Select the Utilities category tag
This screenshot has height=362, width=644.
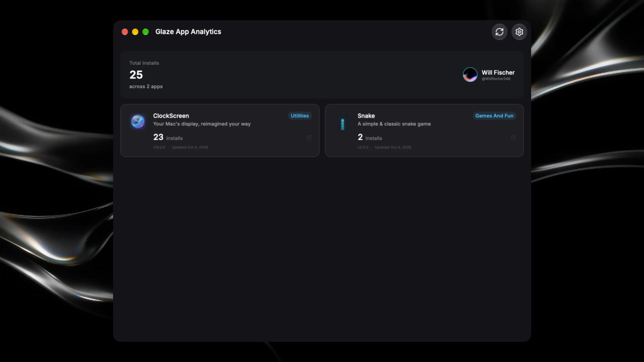tap(300, 116)
